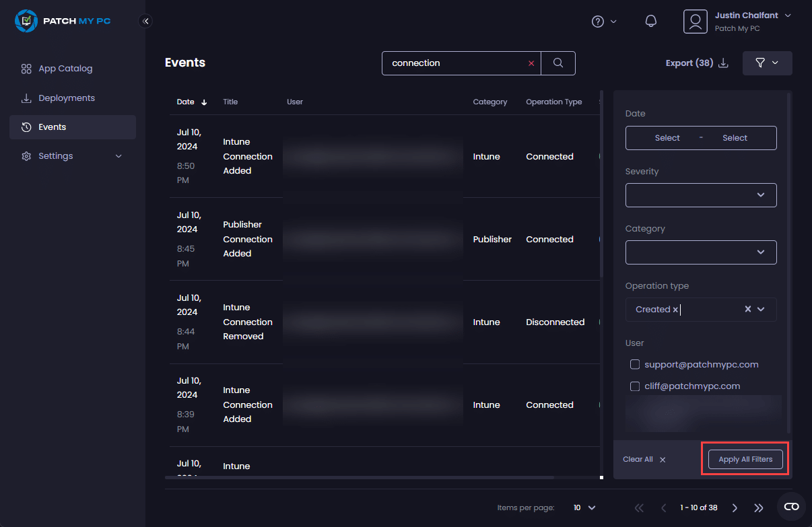The height and width of the screenshot is (527, 812).
Task: Open App Catalog in the sidebar
Action: point(65,69)
